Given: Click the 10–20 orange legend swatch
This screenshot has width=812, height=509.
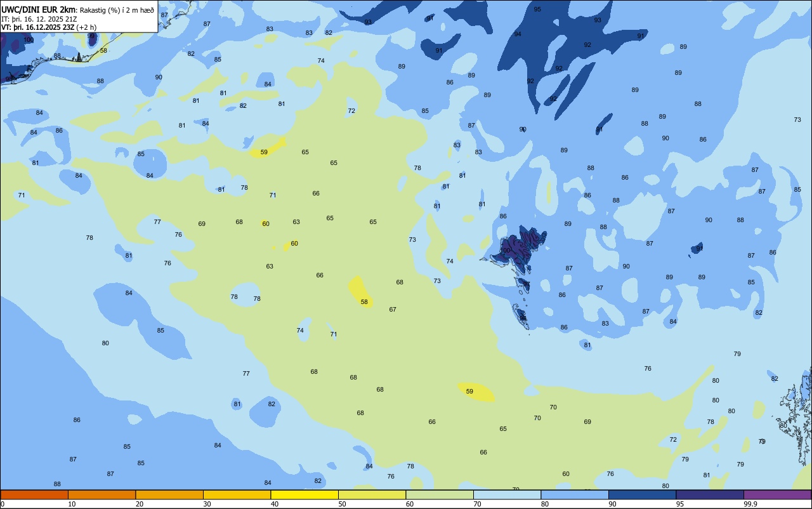Looking at the screenshot, I should click(101, 494).
